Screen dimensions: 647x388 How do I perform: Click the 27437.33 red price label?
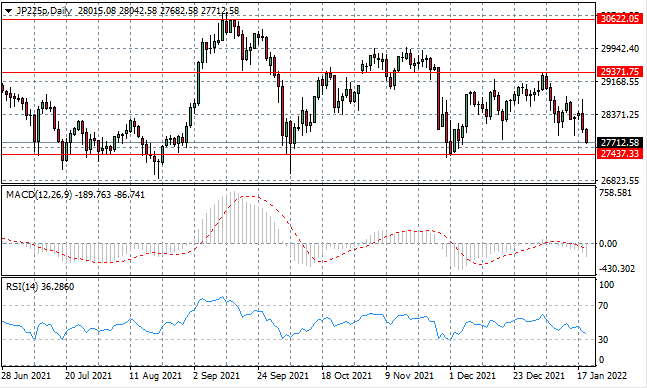coord(620,154)
